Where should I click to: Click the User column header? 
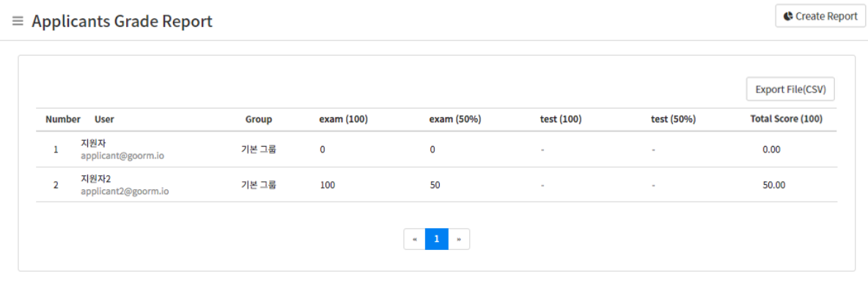(x=105, y=119)
